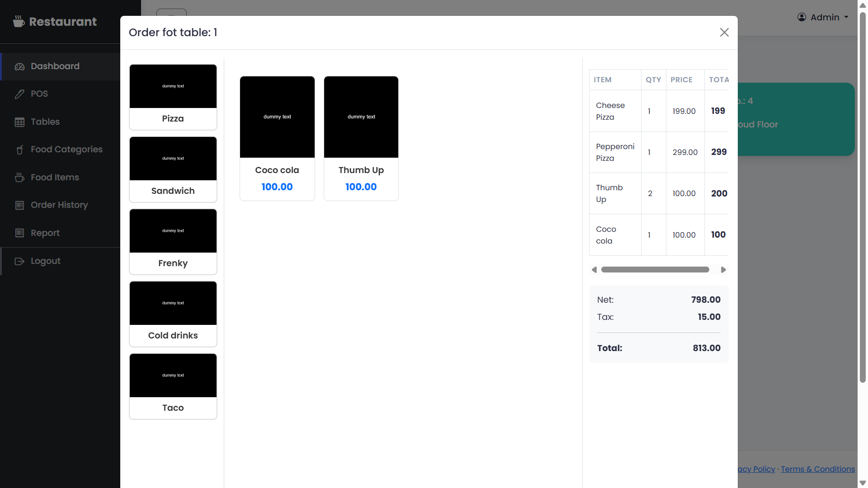Select the Taco category card
Screen dimensions: 868x488
(173, 386)
